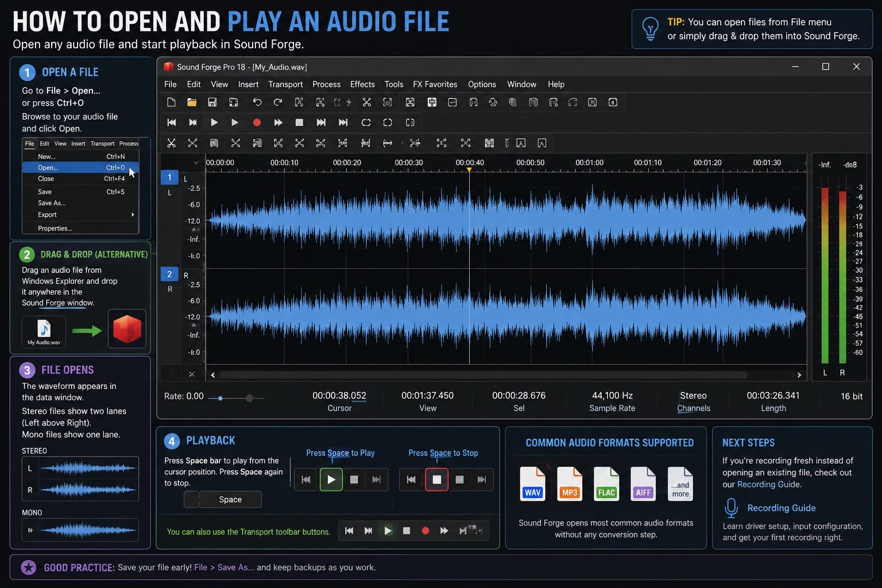This screenshot has height=588, width=882.
Task: Open the Tools menu
Action: (393, 84)
